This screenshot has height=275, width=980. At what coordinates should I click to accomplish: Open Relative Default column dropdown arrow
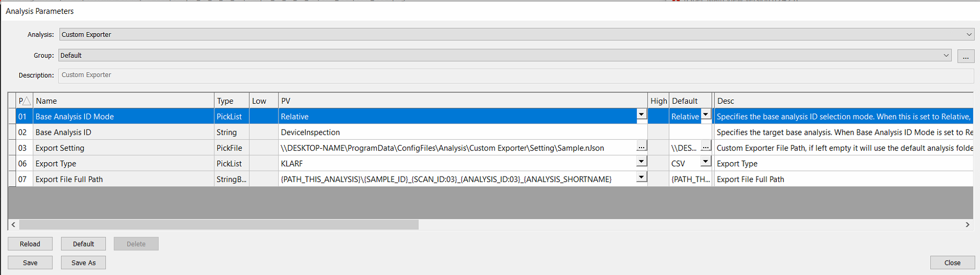coord(706,114)
